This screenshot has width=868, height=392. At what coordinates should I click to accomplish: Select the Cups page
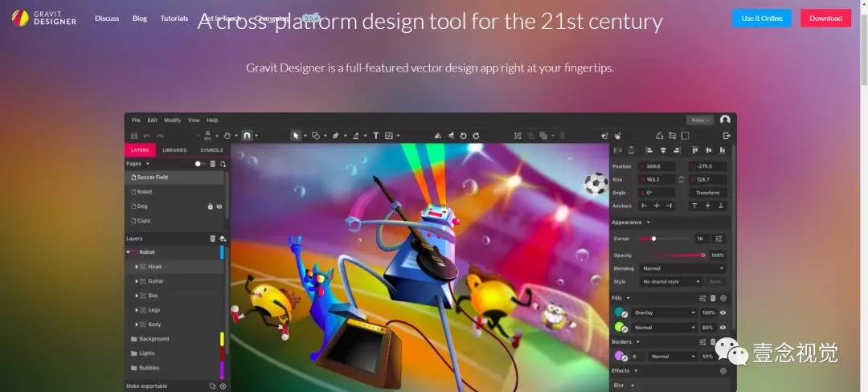(x=174, y=221)
